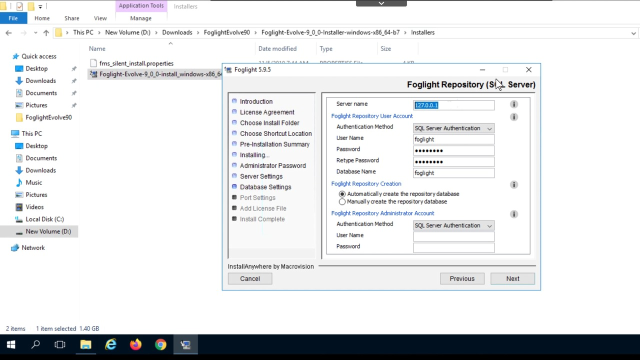Open View ribbon tab
640x360 pixels.
100,18
